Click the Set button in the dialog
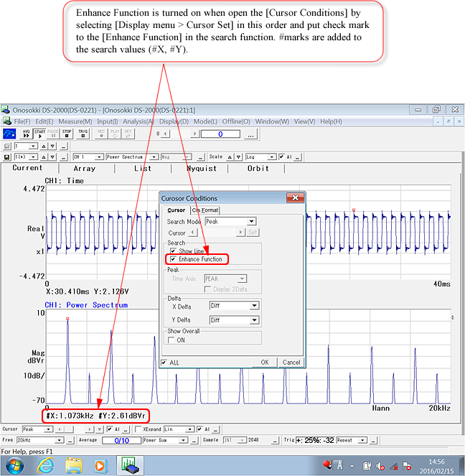Screen dimensions: 465x476 [x=253, y=233]
